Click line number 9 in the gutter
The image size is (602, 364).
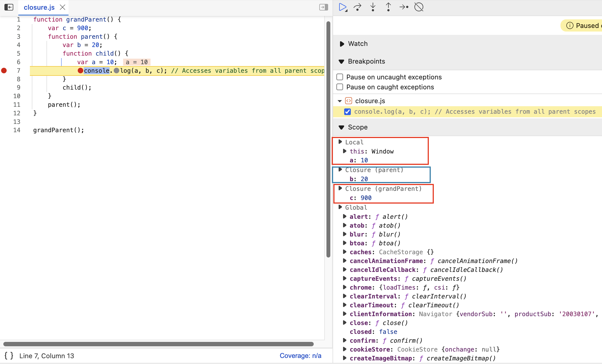tap(19, 87)
